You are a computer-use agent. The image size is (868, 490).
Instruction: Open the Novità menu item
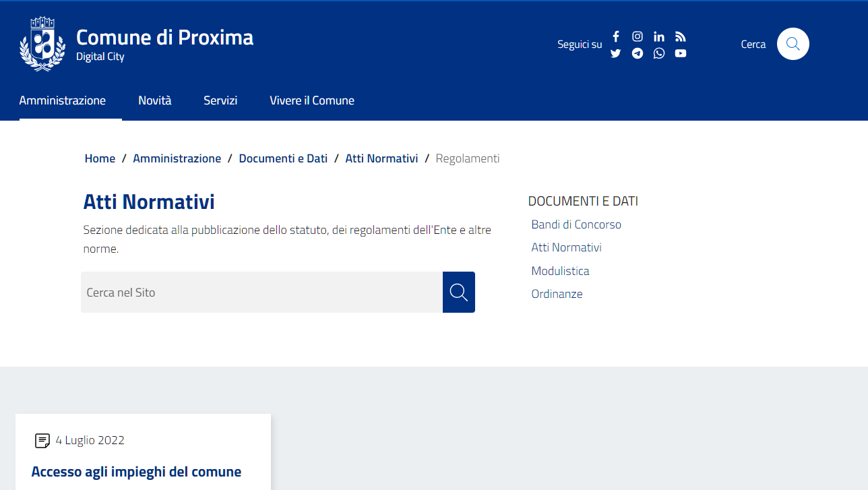(x=155, y=100)
